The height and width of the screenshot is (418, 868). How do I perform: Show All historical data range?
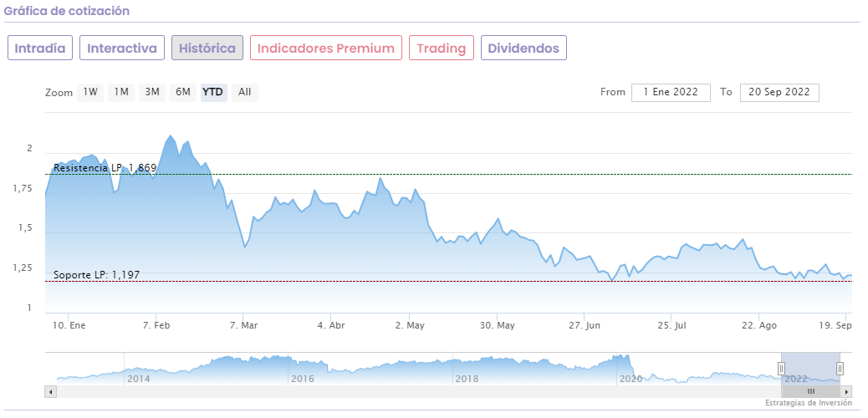click(x=244, y=92)
